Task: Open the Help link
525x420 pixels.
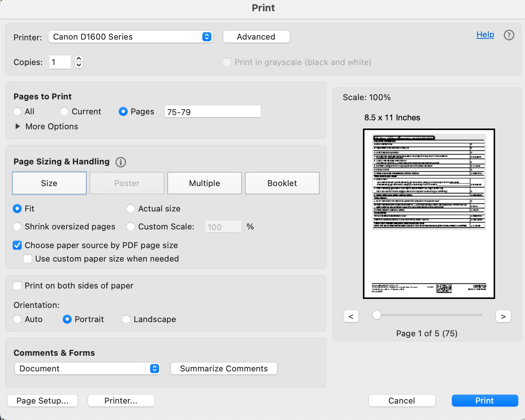Action: coord(485,35)
